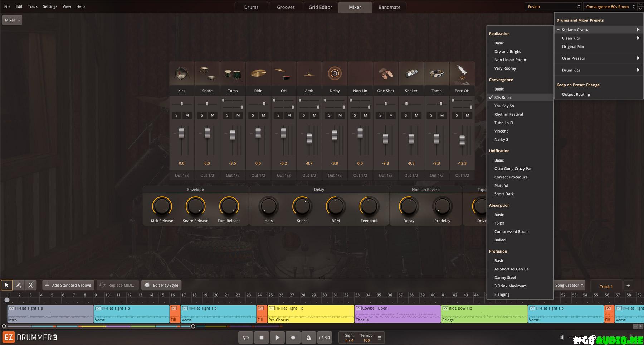Mute the Perc OH channel
644x345 pixels.
pos(467,115)
